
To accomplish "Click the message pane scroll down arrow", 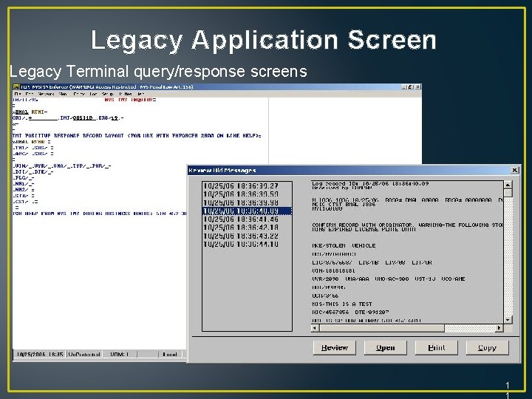I will point(508,320).
